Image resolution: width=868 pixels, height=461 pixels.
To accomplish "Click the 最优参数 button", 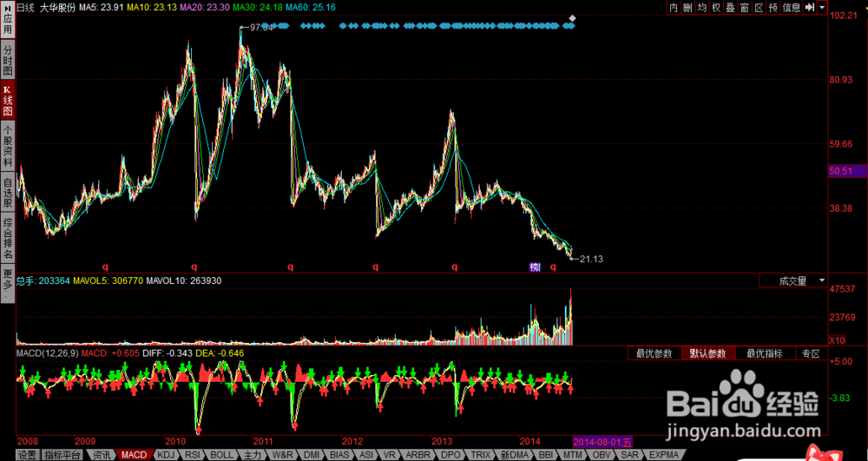I will coord(654,353).
